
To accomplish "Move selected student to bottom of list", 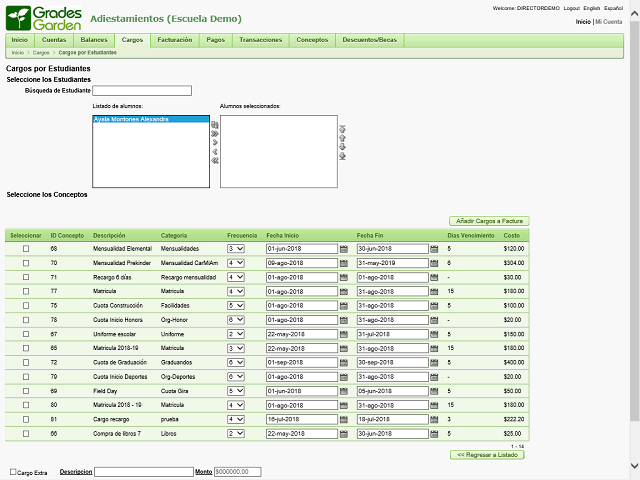I will click(x=342, y=156).
